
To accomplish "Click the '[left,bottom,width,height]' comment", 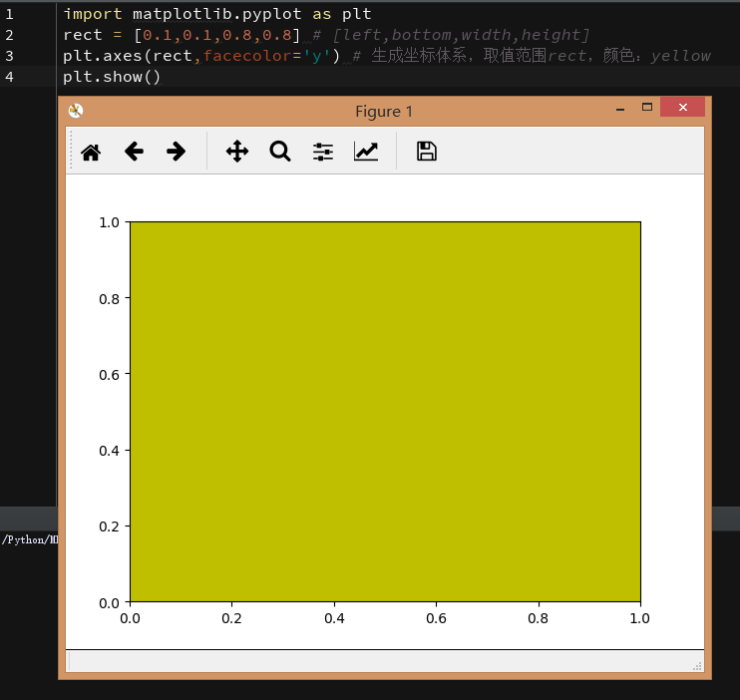I will [x=461, y=35].
